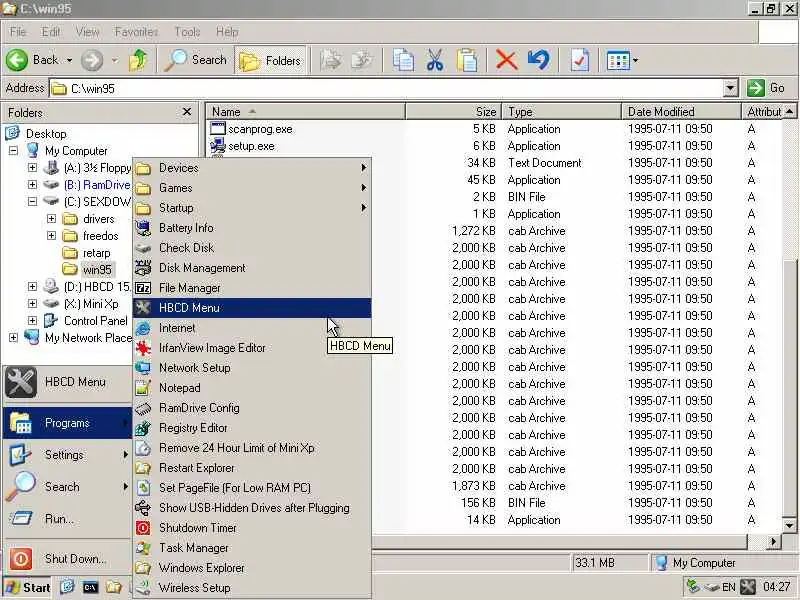Collapse the My Computer tree node
Image resolution: width=800 pixels, height=600 pixels.
click(x=13, y=151)
